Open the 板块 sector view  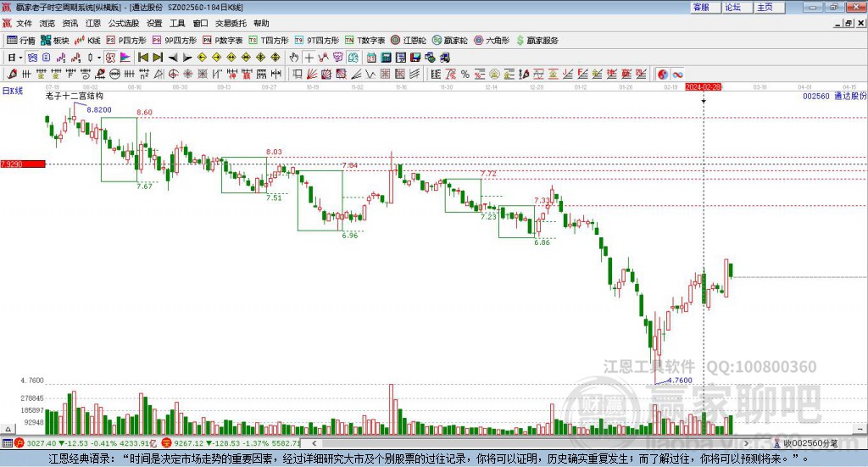pyautogui.click(x=55, y=41)
